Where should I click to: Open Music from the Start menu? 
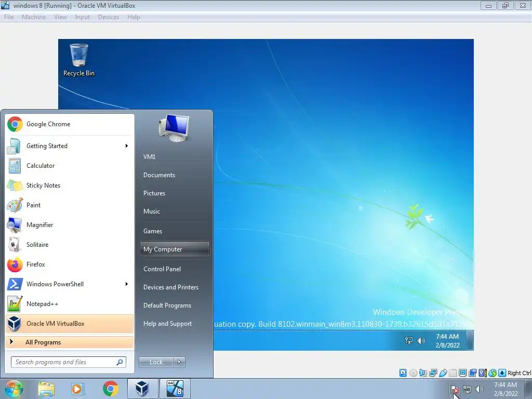[x=175, y=211]
